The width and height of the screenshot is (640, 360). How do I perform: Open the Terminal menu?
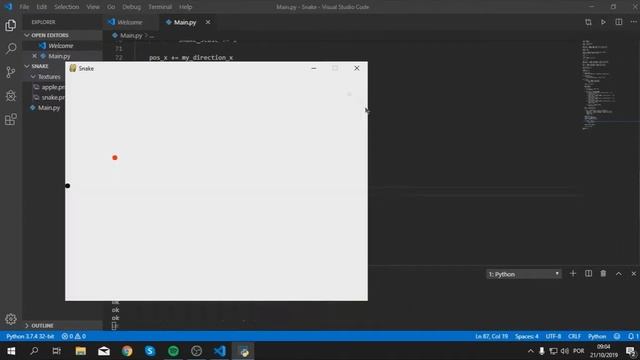click(x=160, y=7)
